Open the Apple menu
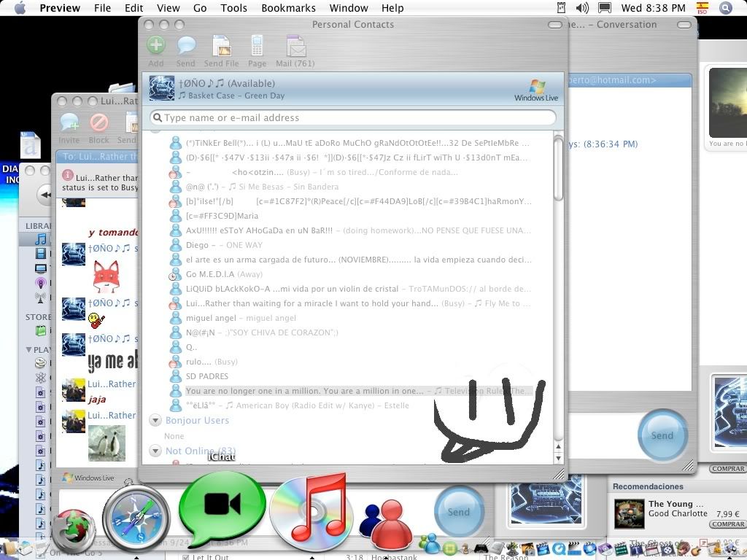Viewport: 747px width, 560px height. point(20,8)
